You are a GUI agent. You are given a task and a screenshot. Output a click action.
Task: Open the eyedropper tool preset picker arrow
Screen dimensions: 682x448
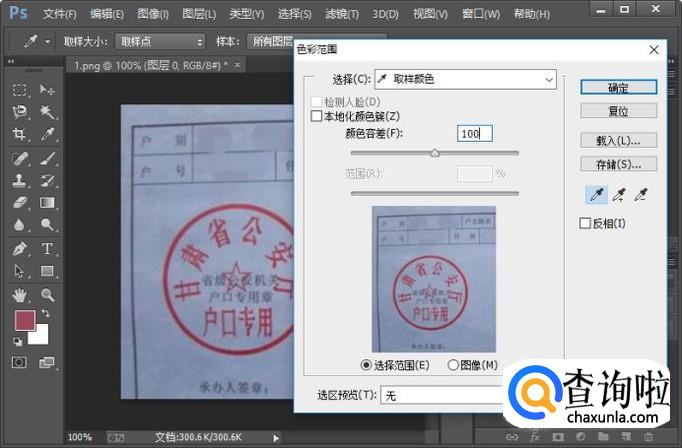[47, 42]
